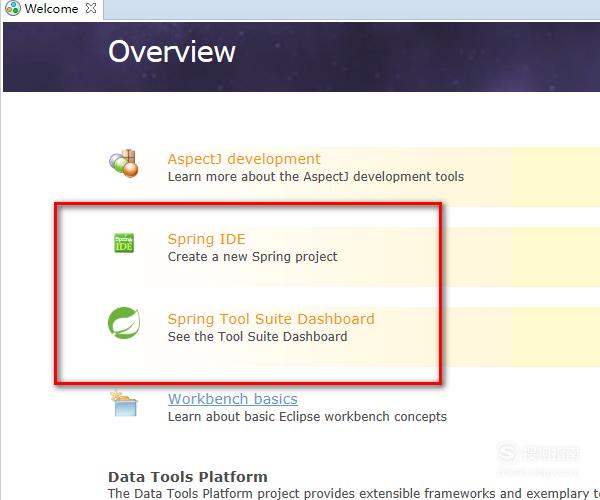Viewport: 600px width, 500px height.
Task: Open the Workbench basics link
Action: pyautogui.click(x=233, y=399)
